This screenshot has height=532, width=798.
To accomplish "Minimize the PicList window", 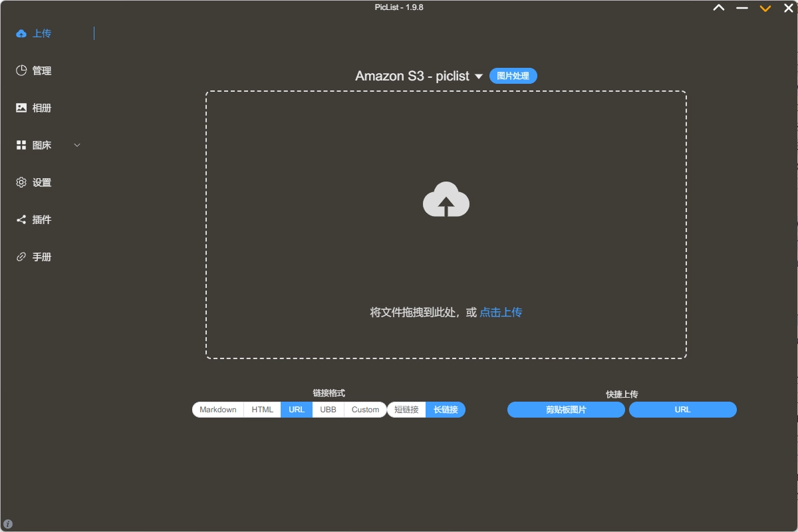I will pos(742,8).
